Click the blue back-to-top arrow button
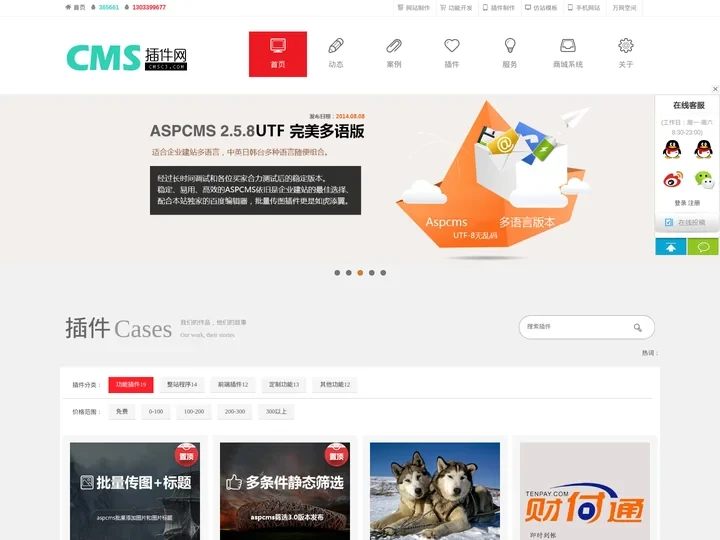Screen dimensions: 720x540 click(x=671, y=247)
